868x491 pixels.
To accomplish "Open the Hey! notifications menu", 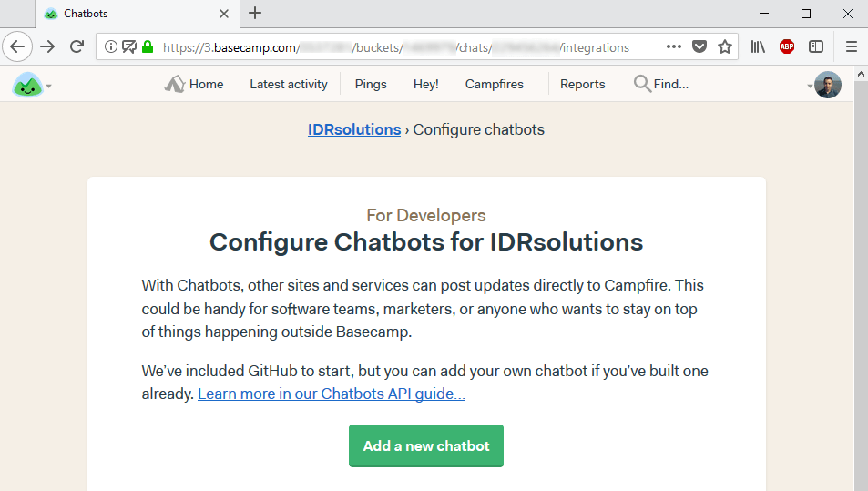I will coord(425,84).
